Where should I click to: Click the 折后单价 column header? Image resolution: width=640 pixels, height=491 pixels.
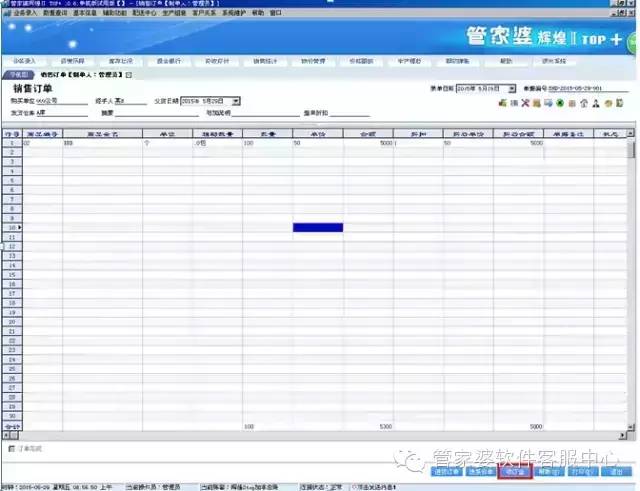click(x=468, y=134)
